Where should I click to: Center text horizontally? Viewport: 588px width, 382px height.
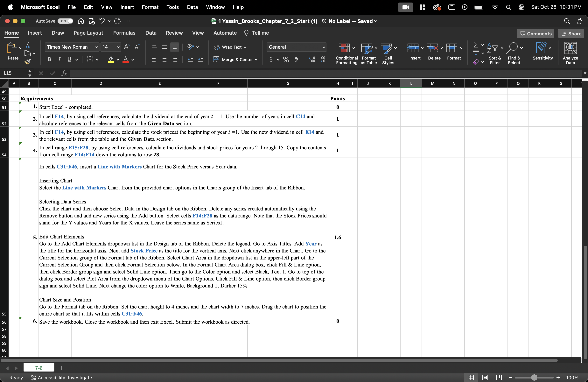[164, 60]
